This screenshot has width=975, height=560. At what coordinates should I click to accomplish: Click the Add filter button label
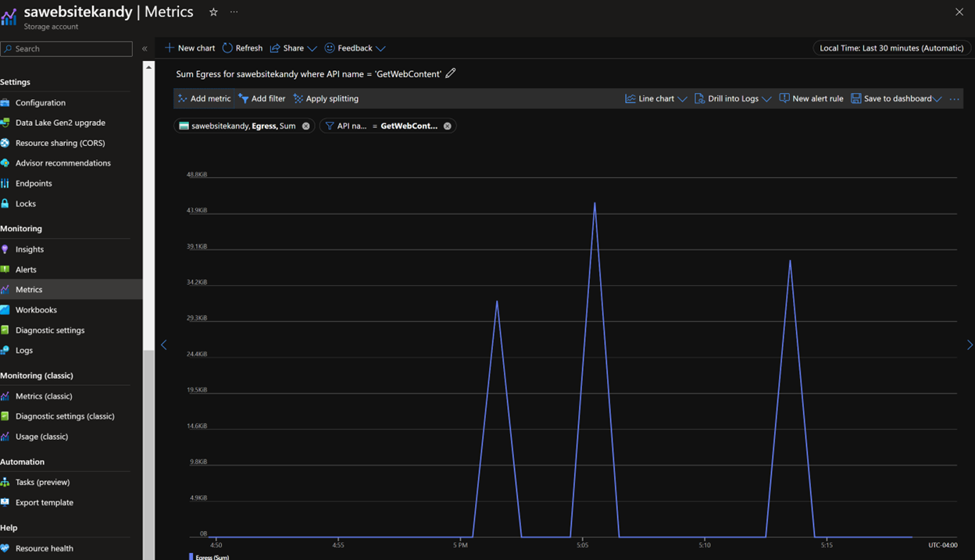point(268,98)
